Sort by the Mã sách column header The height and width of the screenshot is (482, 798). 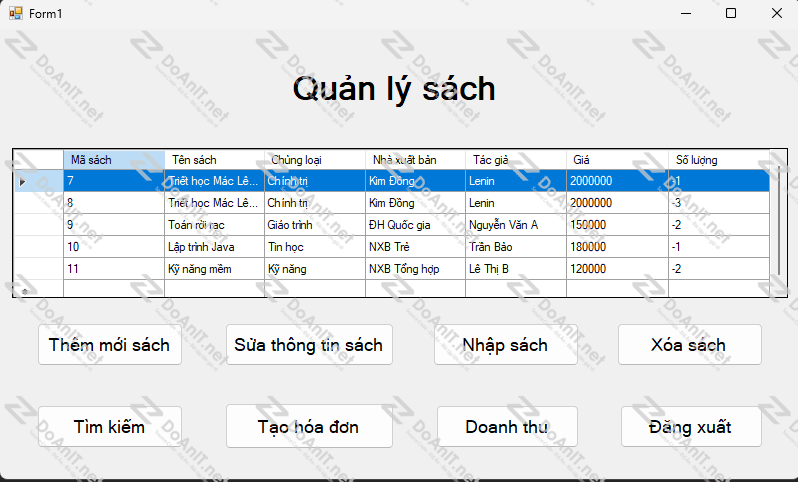(x=113, y=160)
